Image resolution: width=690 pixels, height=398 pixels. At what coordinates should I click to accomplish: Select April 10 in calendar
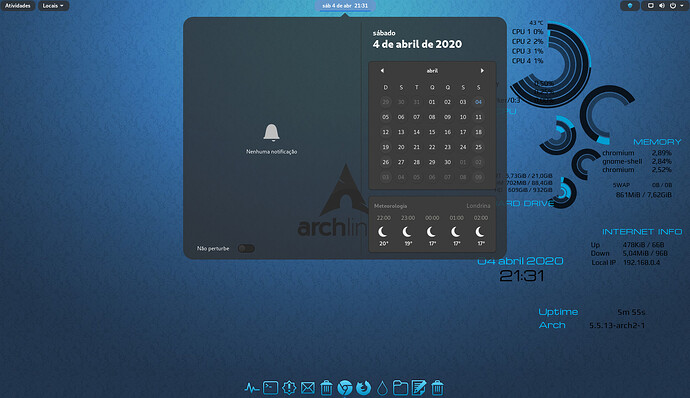click(x=463, y=117)
